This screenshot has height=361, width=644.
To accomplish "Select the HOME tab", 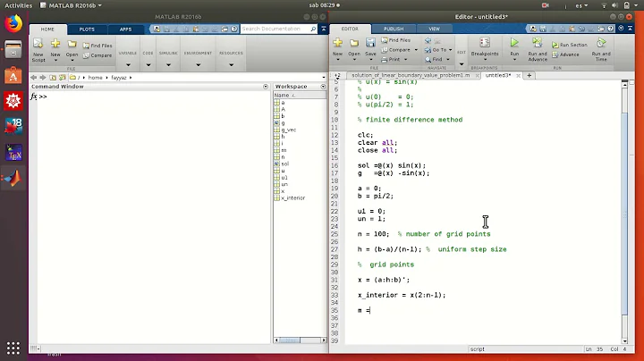I will pyautogui.click(x=47, y=29).
